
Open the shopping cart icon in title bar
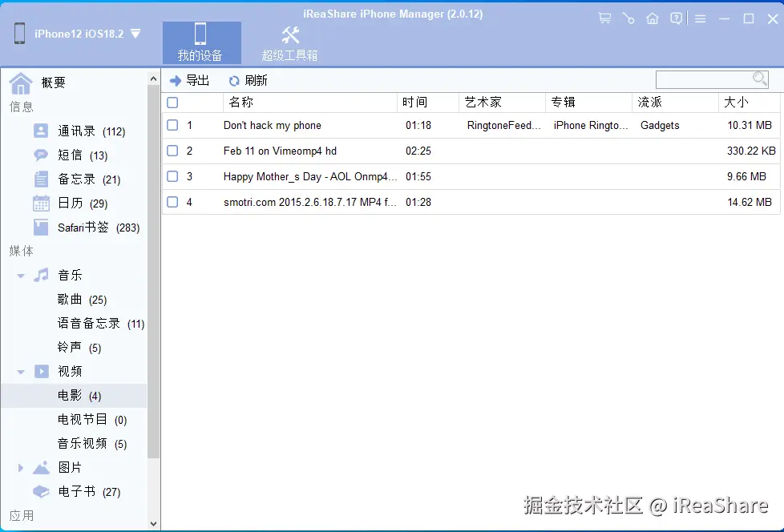[x=604, y=18]
